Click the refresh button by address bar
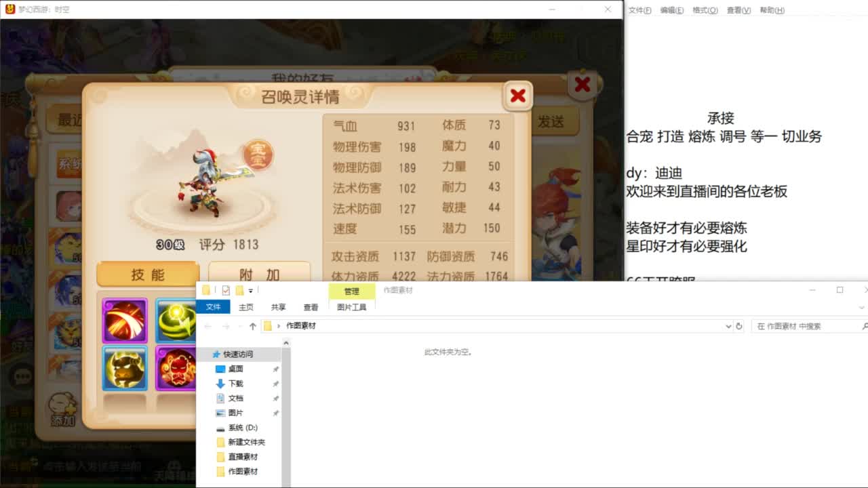 coord(739,326)
